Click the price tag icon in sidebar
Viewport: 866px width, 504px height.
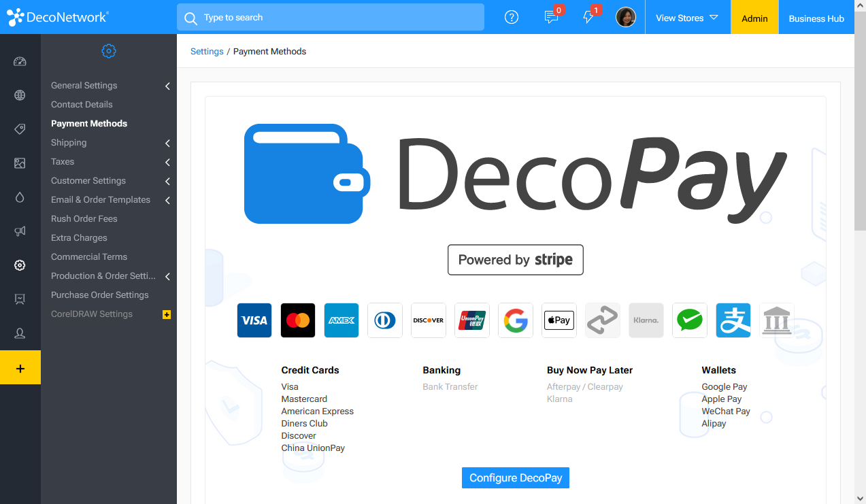coord(20,129)
